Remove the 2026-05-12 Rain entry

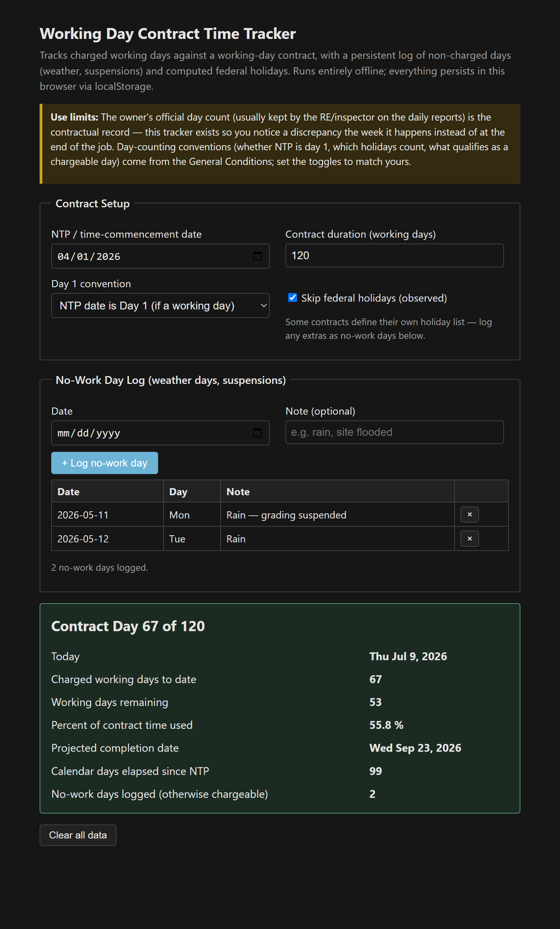coord(470,539)
